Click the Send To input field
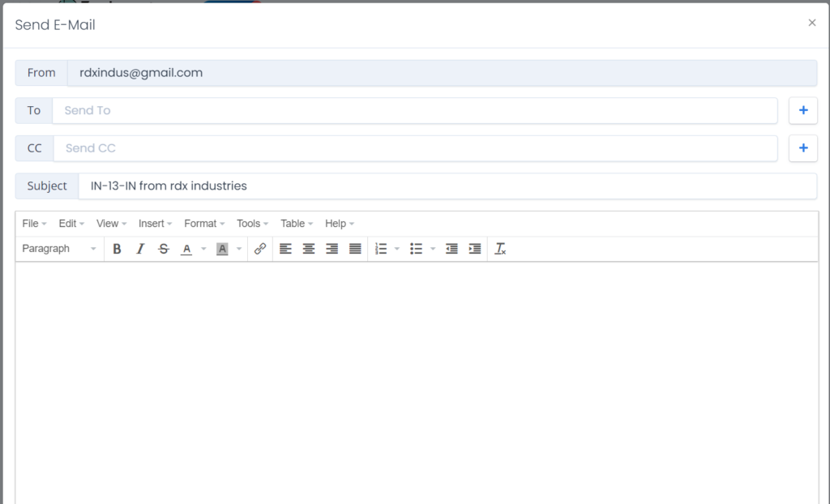Image resolution: width=830 pixels, height=504 pixels. [415, 111]
